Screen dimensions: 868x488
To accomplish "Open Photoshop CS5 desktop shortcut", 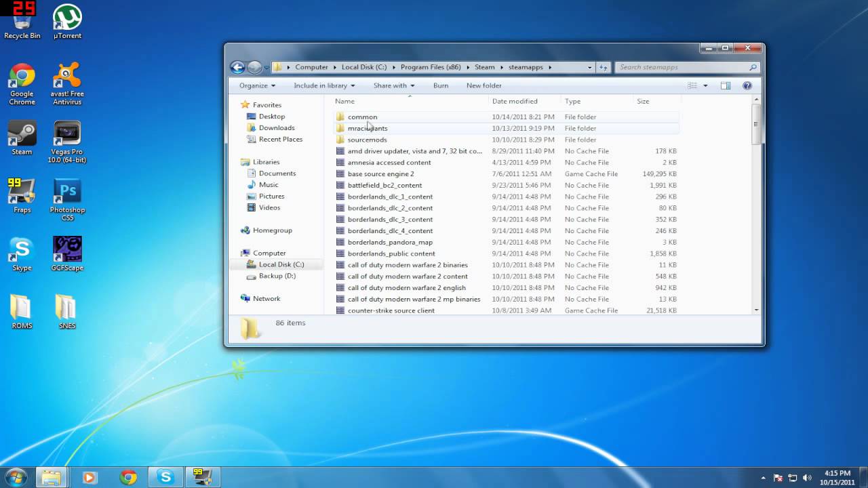I will pyautogui.click(x=67, y=200).
